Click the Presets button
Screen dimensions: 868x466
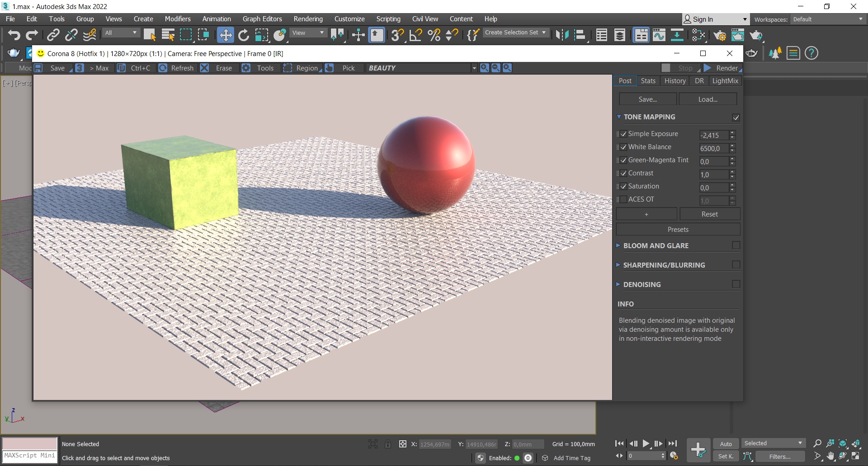click(x=678, y=230)
